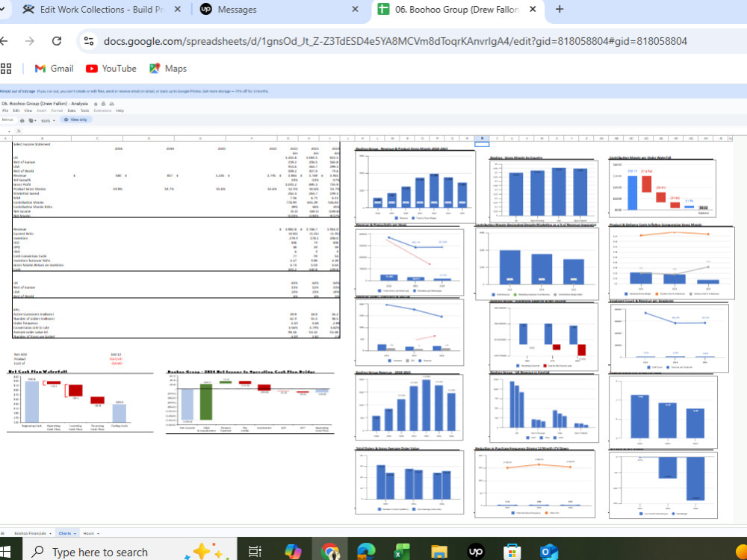
Task: Open the Edit menu
Action: [x=16, y=111]
